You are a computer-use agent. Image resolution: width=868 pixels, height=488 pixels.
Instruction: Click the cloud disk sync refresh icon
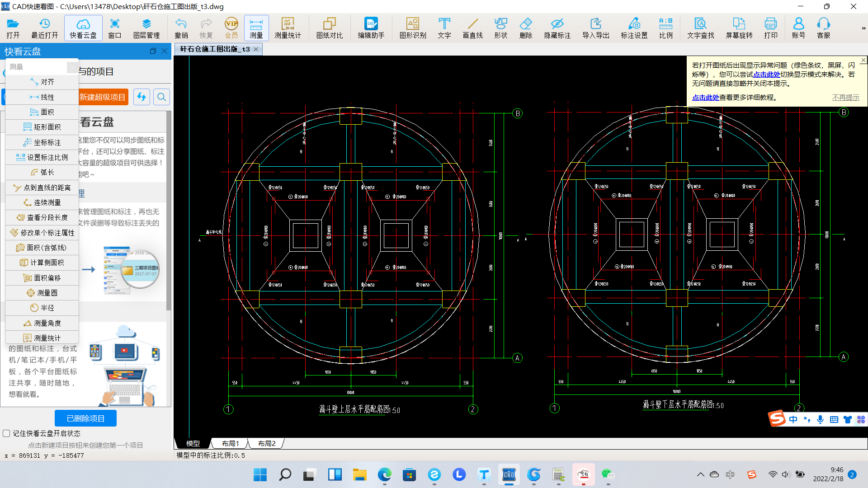(x=142, y=97)
